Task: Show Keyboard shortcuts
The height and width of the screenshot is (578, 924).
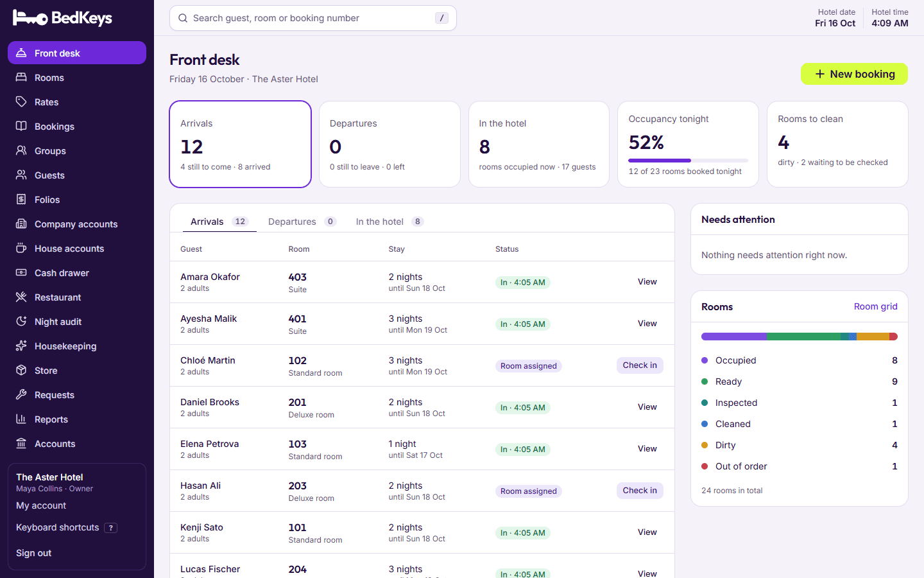Action: coord(66,527)
